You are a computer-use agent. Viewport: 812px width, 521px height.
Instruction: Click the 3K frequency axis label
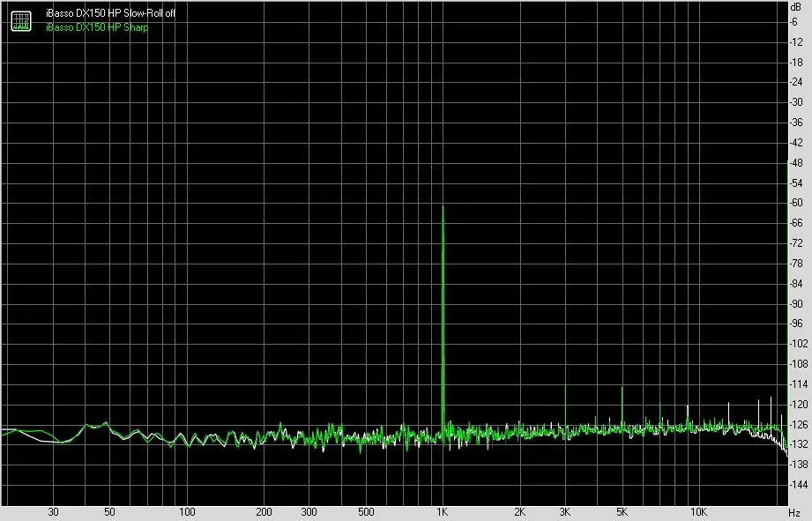pos(564,511)
